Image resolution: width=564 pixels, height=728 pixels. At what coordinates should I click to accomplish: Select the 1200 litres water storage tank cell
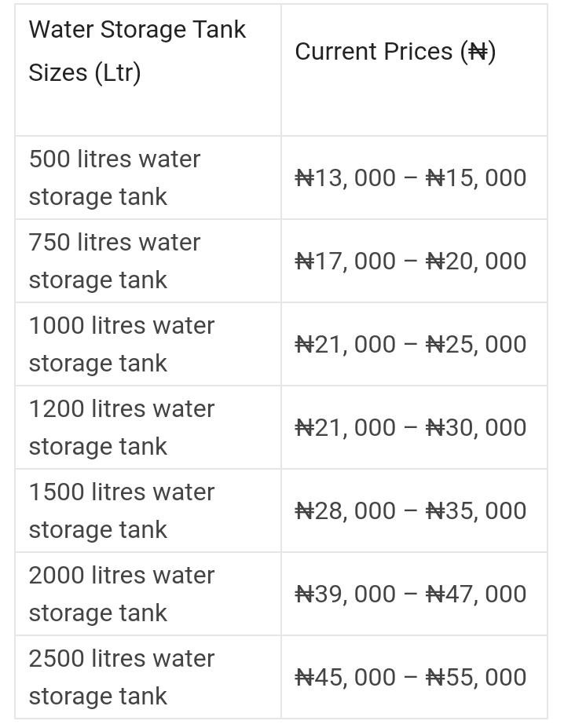(x=122, y=427)
